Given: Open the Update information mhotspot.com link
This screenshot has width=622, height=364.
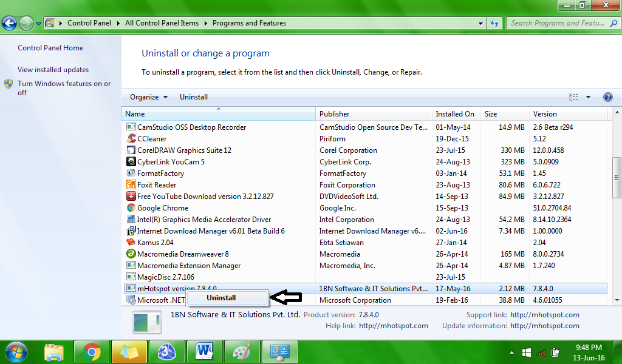Looking at the screenshot, I should 545,326.
